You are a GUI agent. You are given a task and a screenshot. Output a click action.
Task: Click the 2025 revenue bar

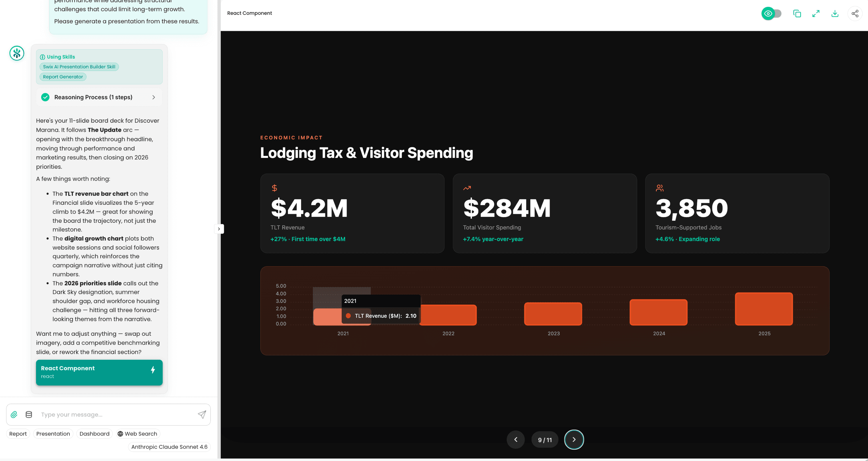[x=764, y=309]
